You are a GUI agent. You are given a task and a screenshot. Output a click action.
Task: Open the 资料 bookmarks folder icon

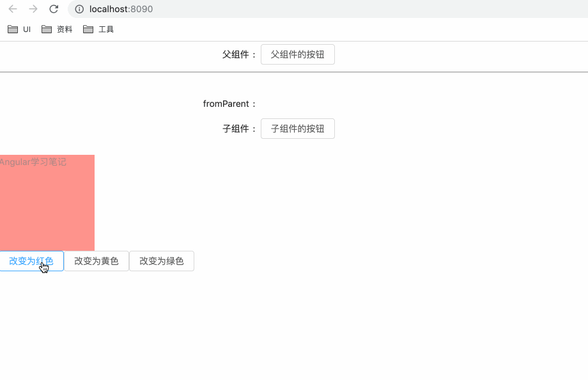(x=45, y=29)
